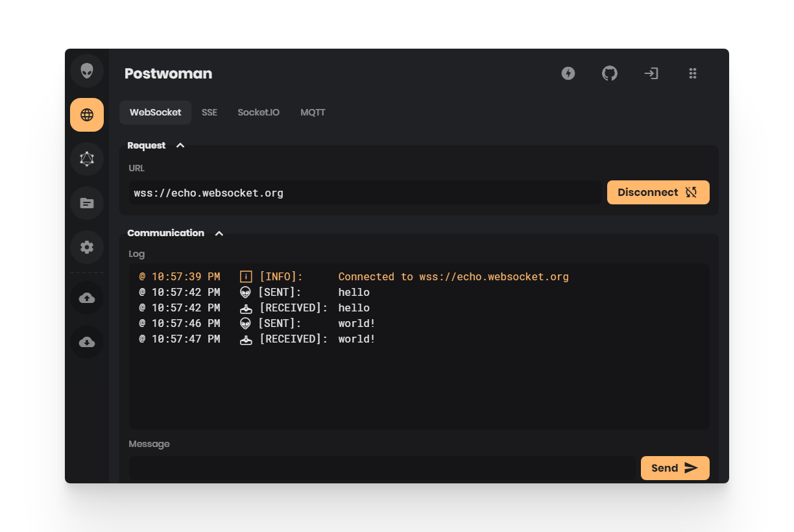Screen dimensions: 794x532
Task: Select the Realtime globe icon in the sidebar
Action: click(86, 115)
